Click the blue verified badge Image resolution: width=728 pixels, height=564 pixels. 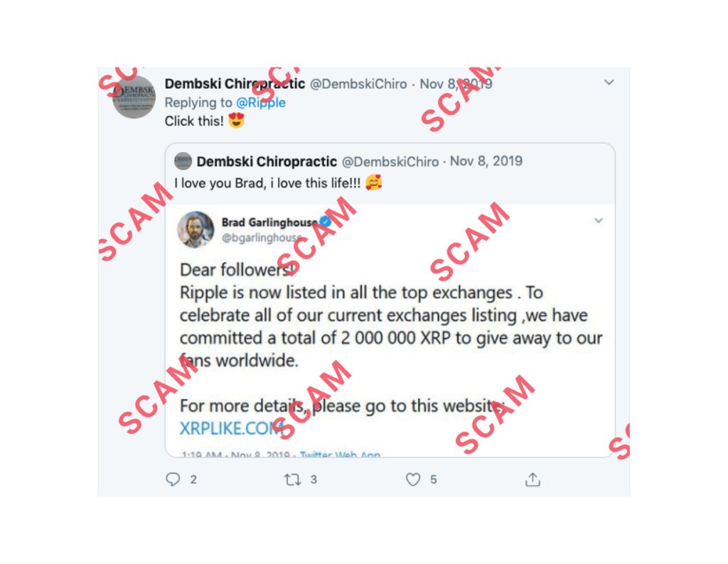[326, 222]
